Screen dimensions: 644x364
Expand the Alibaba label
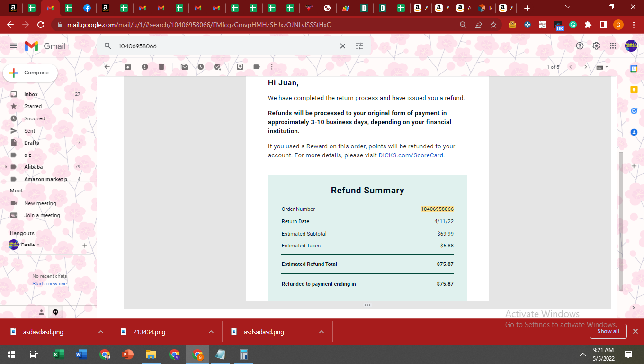tap(6, 167)
